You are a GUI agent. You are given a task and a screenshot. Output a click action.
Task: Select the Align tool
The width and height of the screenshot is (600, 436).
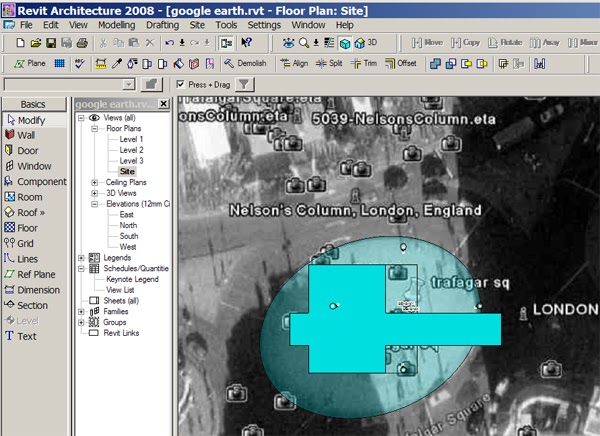tap(294, 64)
